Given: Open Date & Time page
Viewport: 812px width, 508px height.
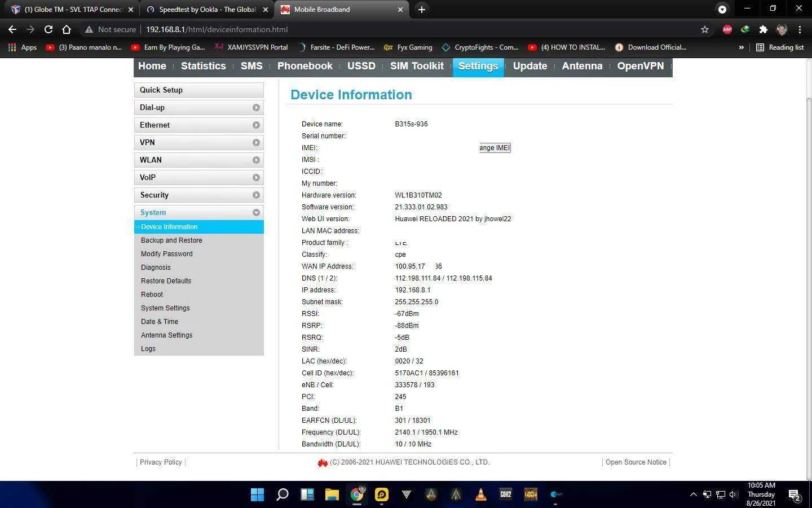Looking at the screenshot, I should tap(160, 322).
